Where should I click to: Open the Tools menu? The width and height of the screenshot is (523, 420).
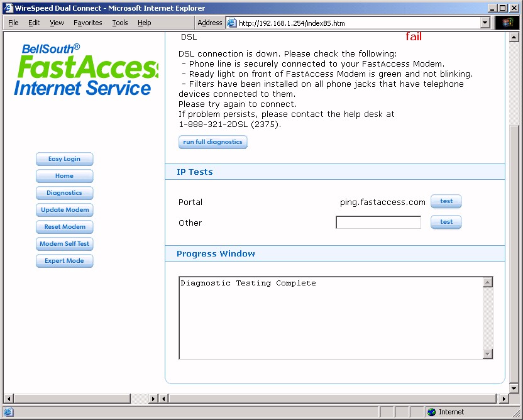click(119, 23)
